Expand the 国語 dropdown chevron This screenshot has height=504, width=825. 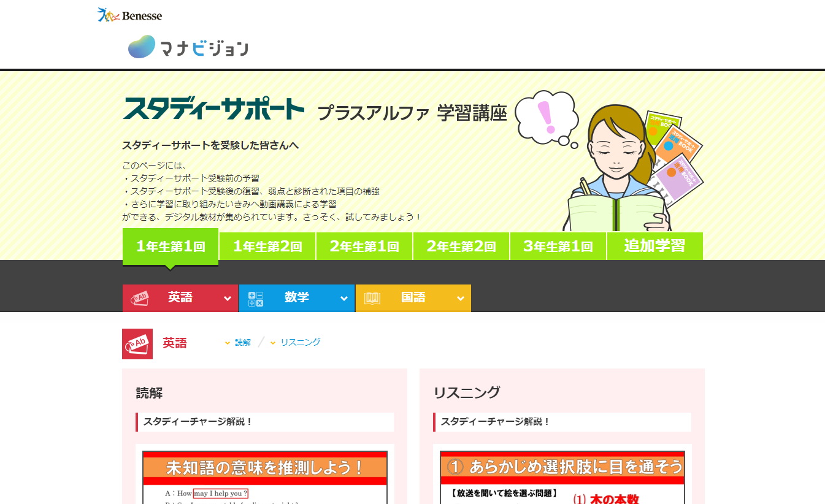coord(460,299)
